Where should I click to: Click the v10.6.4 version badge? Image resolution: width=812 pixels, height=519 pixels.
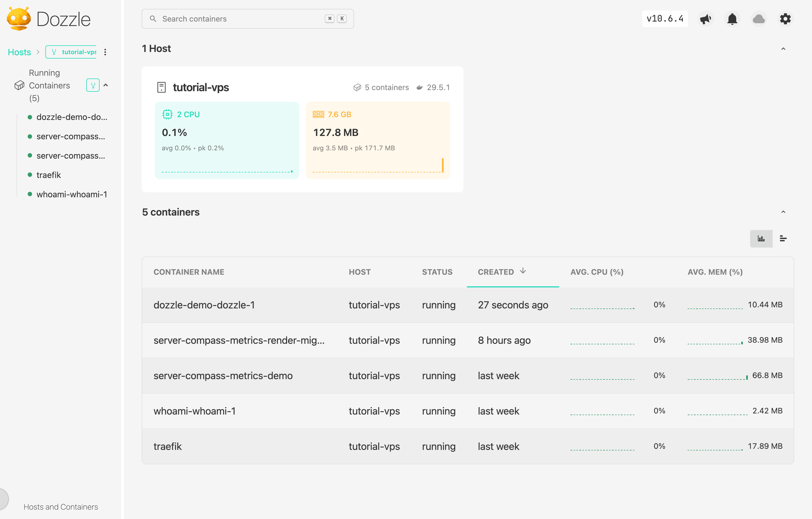tap(665, 19)
